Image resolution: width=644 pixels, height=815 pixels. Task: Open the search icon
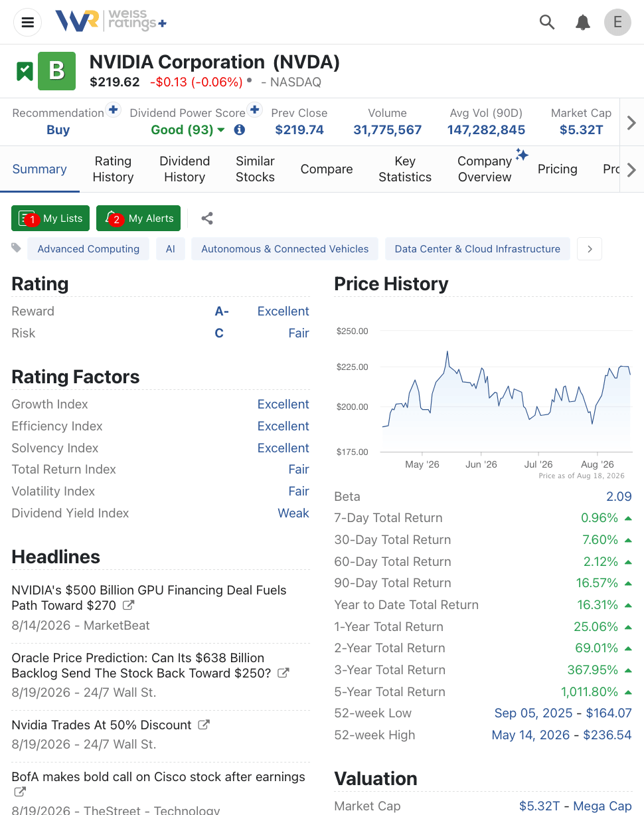tap(547, 23)
